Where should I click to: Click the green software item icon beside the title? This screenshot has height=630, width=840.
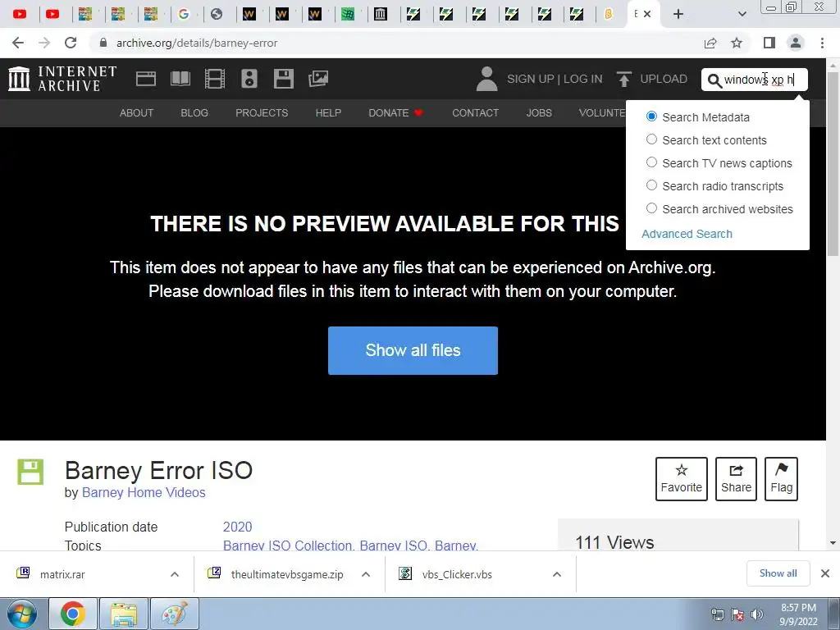(x=30, y=472)
